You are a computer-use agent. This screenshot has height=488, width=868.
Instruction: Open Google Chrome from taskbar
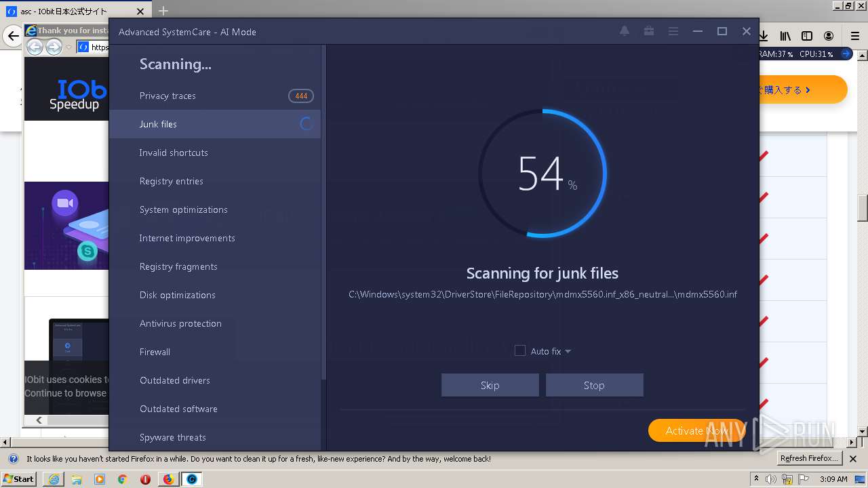[122, 479]
